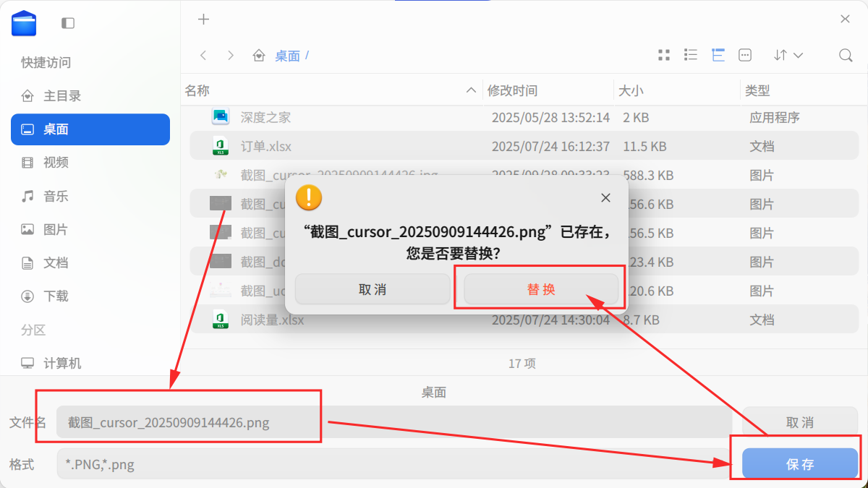
Task: Click the bottom 取消 button
Action: click(x=800, y=422)
